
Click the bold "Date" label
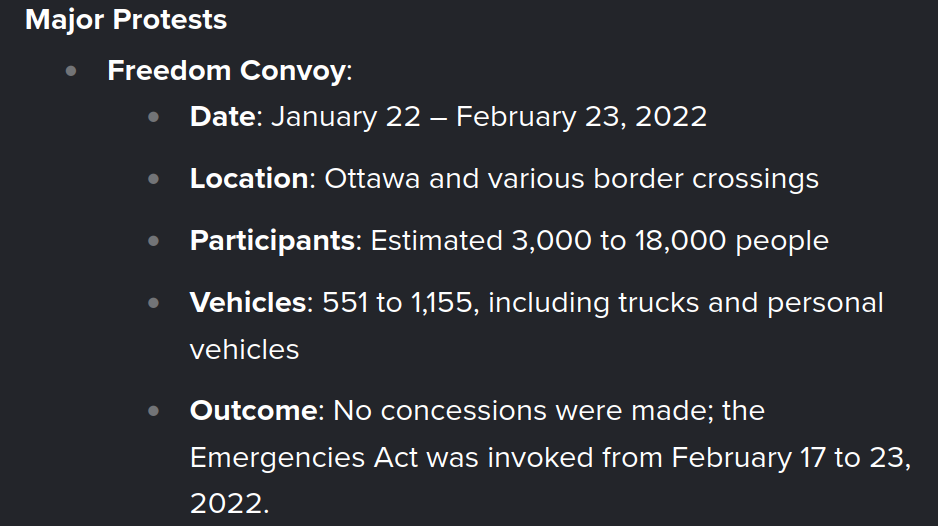[x=222, y=116]
